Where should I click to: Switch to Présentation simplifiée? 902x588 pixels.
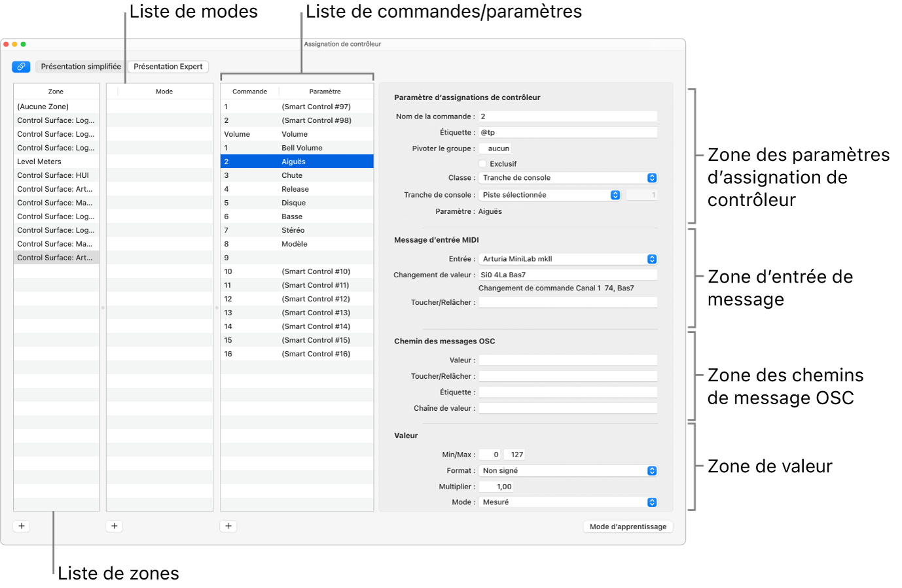(x=80, y=66)
